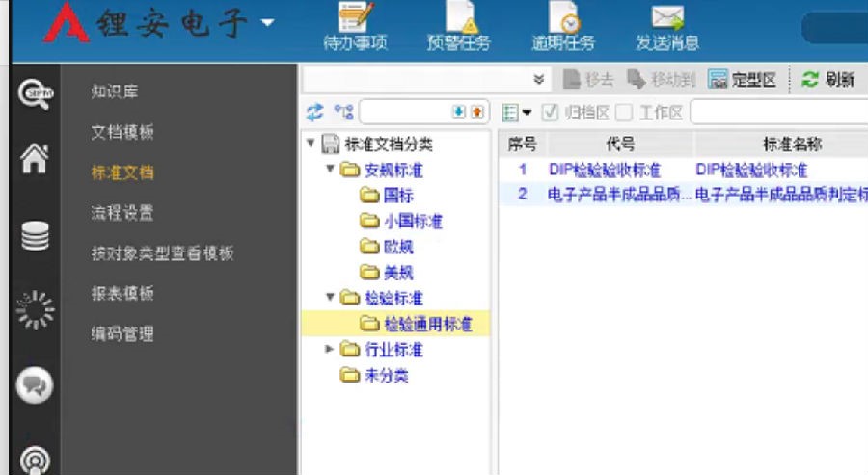Click the home icon in left sidebar
Screen dimensions: 868x475
coord(35,159)
